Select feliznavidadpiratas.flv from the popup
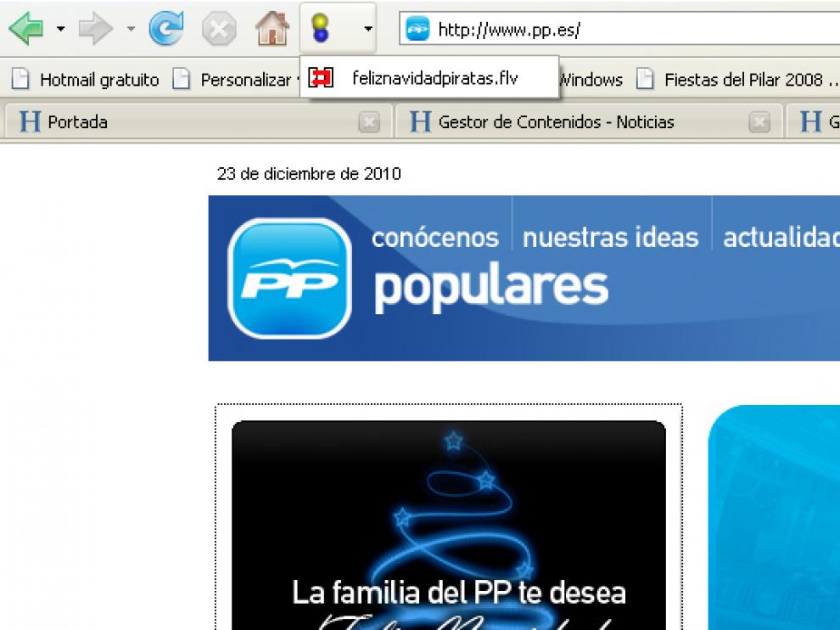 click(429, 78)
